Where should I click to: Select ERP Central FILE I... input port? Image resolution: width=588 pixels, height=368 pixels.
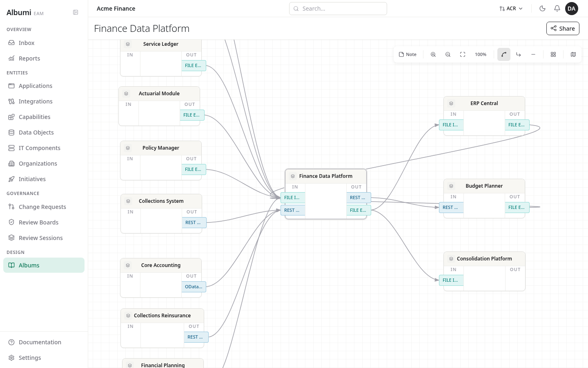(x=451, y=125)
